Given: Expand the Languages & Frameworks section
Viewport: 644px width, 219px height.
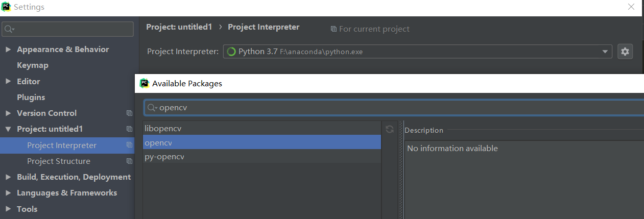Looking at the screenshot, I should click(x=8, y=193).
